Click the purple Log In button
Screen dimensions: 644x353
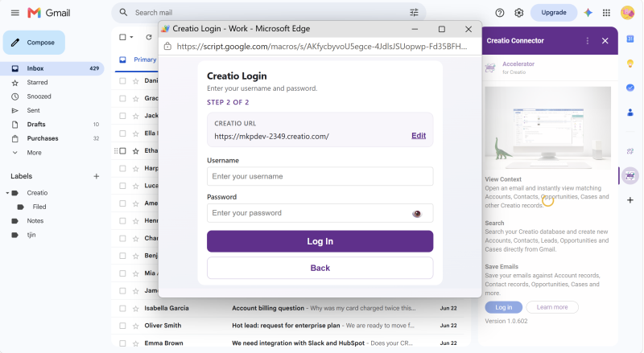320,241
